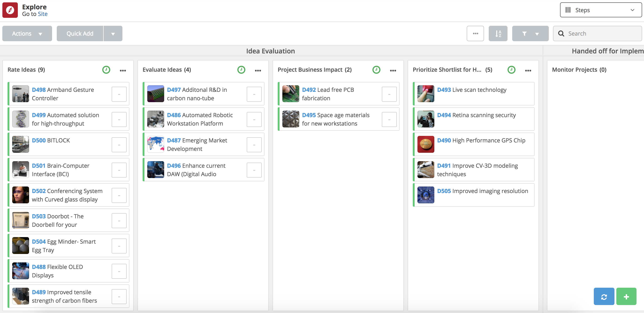Click the blue refresh button
The width and height of the screenshot is (644, 313).
point(604,297)
